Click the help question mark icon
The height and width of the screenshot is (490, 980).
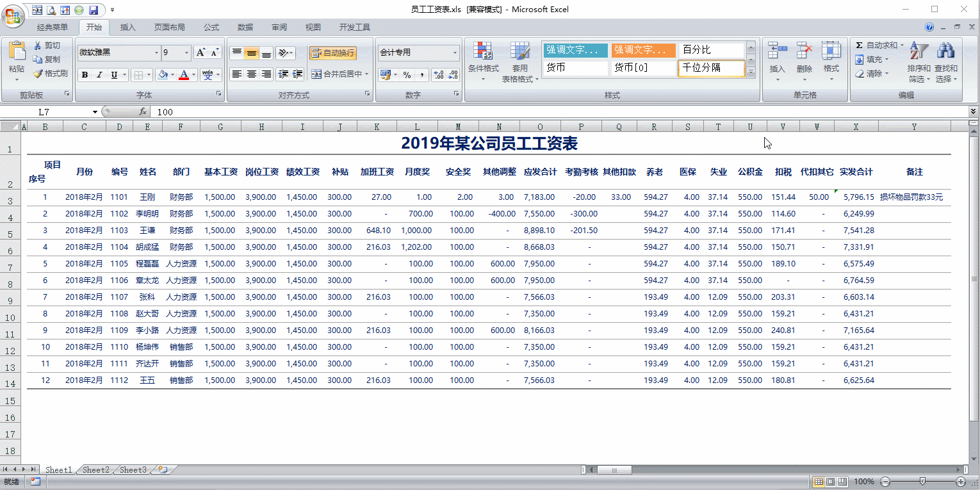point(929,27)
